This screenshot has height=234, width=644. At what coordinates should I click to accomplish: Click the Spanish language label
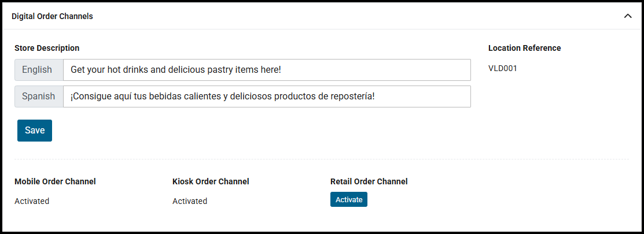coord(39,96)
